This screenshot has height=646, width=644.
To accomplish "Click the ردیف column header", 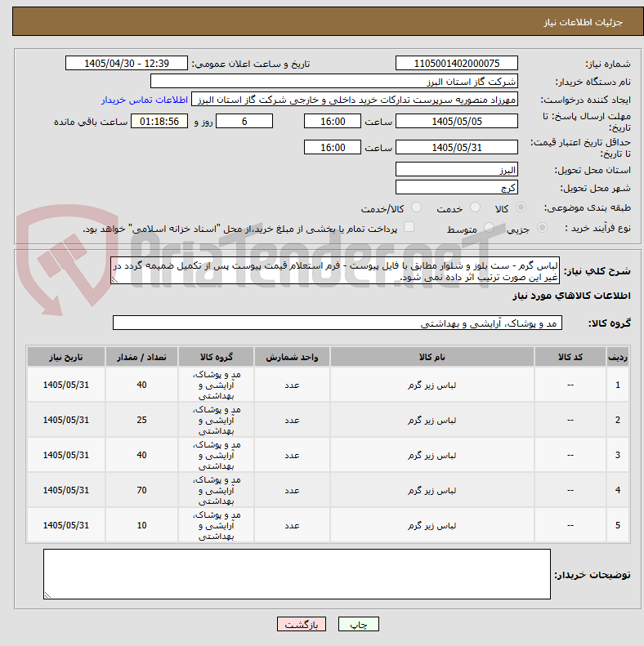I will point(618,357).
